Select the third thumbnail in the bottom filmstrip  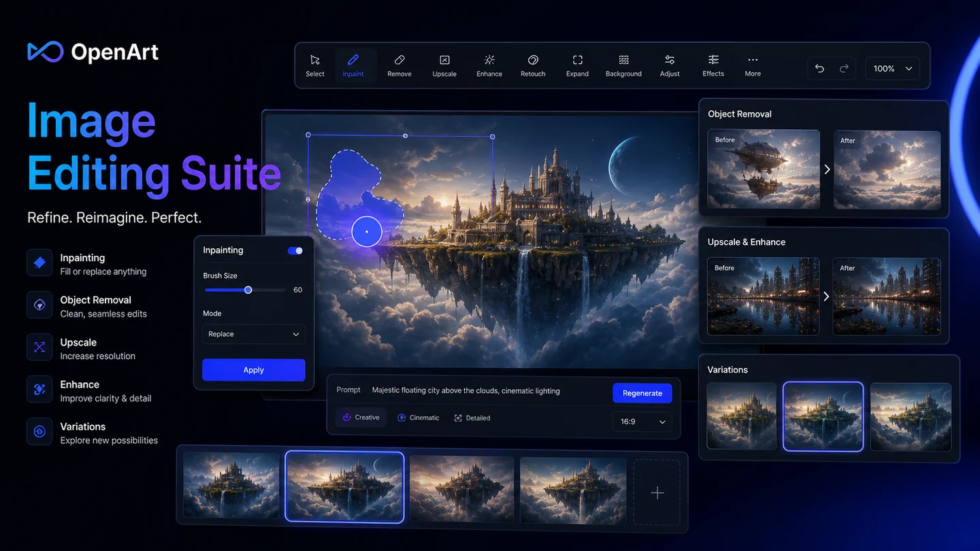462,489
